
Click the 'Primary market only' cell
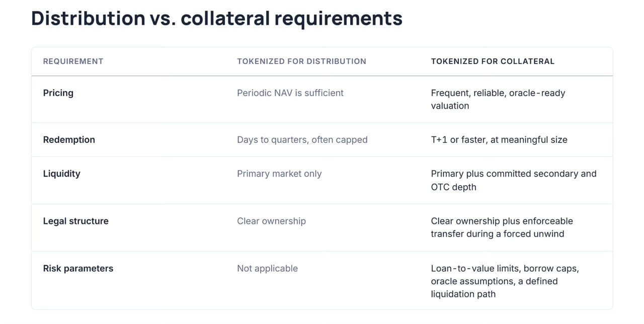click(x=279, y=174)
